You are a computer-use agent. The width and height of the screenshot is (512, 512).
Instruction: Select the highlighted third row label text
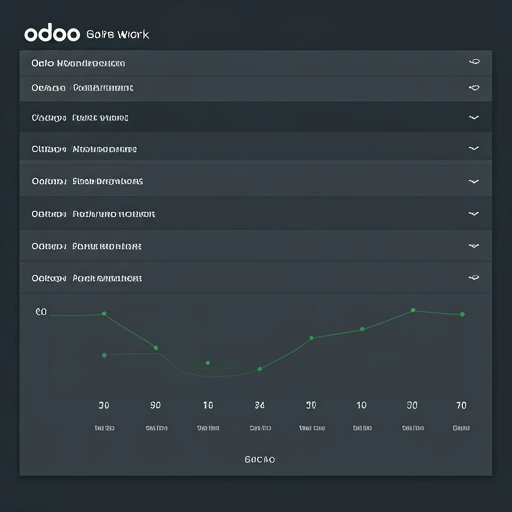(x=80, y=118)
